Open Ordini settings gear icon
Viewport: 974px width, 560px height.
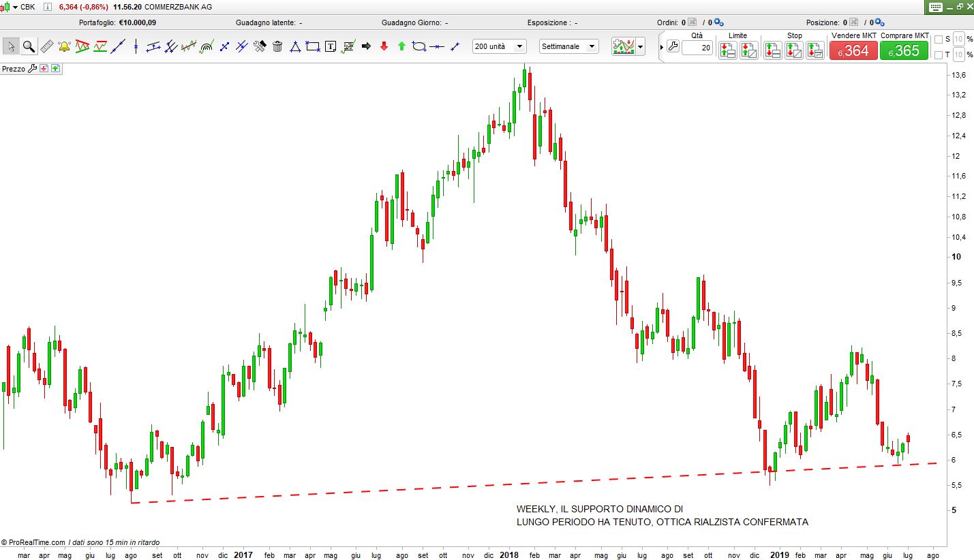tap(719, 22)
